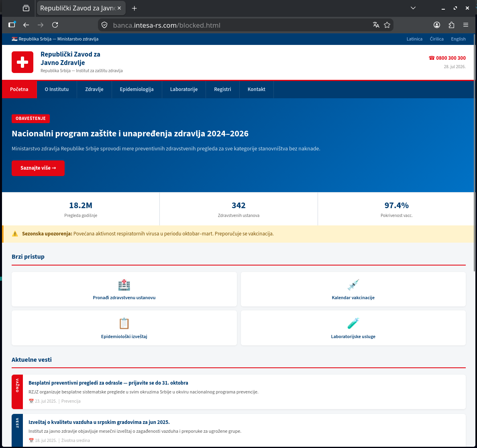Open the hospital icon Pronađi zdravstvenu ustanovu card

pos(124,289)
